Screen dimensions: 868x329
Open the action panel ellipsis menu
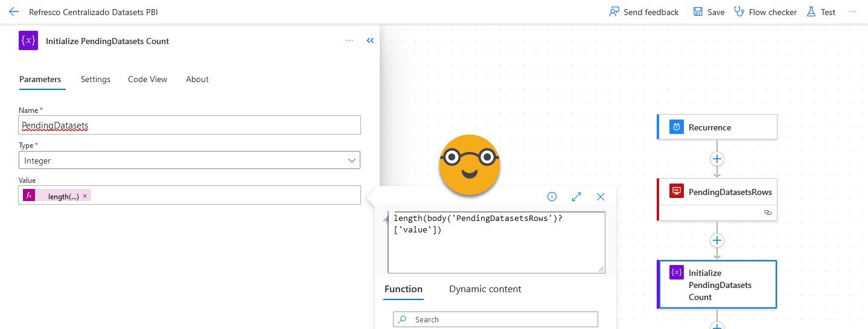point(349,40)
